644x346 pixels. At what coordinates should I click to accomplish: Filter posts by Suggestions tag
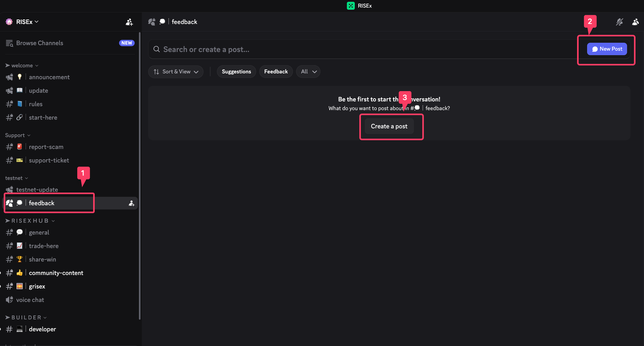(x=236, y=71)
